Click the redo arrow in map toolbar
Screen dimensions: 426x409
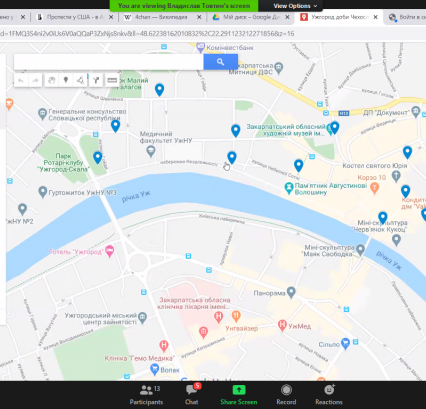tap(35, 80)
